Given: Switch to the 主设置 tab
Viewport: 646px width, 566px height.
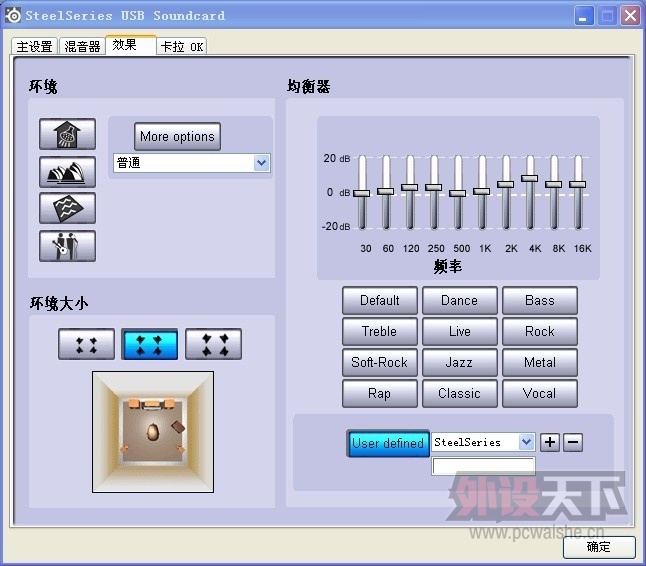Looking at the screenshot, I should point(34,46).
